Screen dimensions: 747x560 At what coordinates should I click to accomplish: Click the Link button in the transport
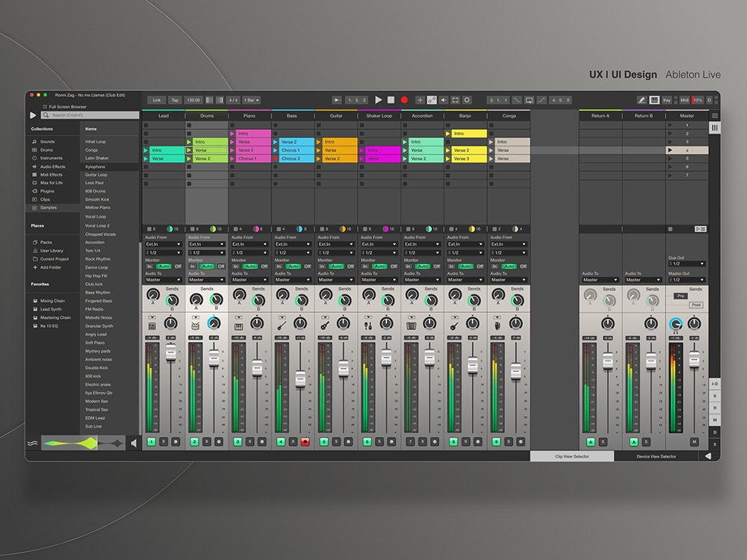(x=157, y=99)
